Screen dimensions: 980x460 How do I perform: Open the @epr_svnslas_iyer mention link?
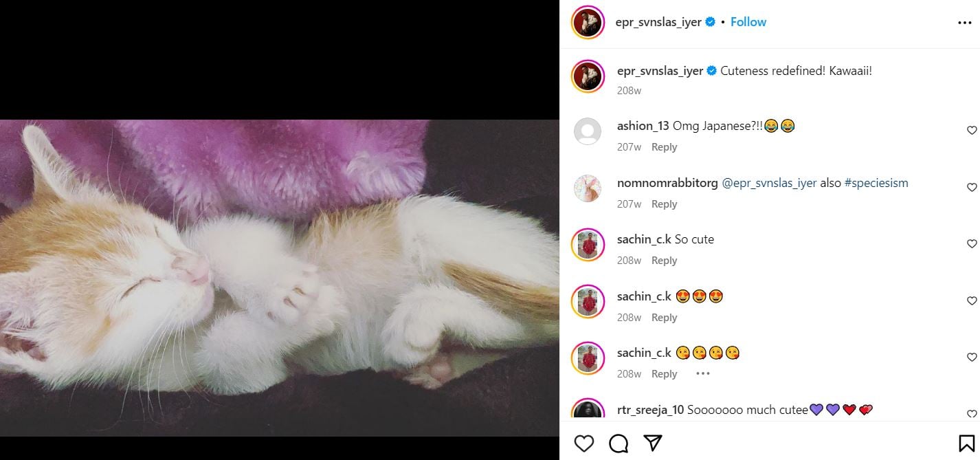769,183
